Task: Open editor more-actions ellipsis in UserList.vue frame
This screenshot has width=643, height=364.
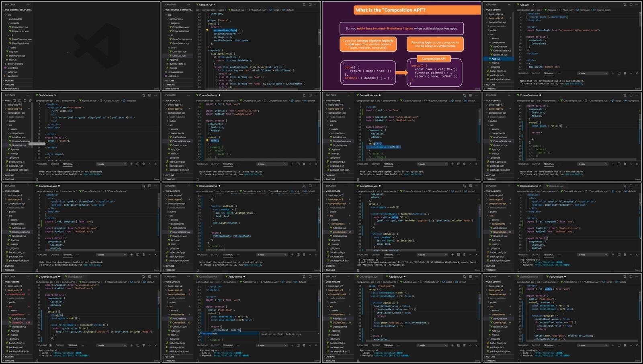Action: click(x=315, y=4)
